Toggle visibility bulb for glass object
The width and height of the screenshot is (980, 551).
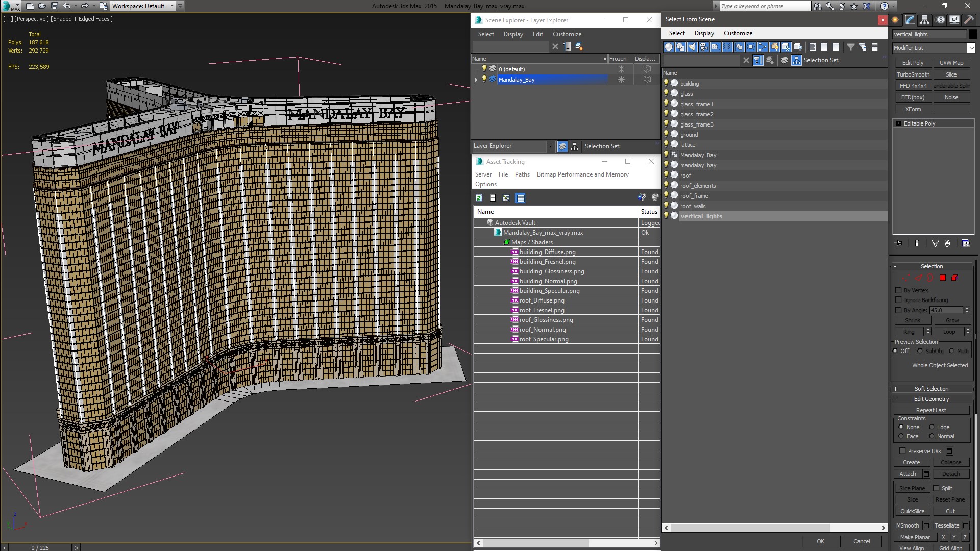[x=666, y=93]
